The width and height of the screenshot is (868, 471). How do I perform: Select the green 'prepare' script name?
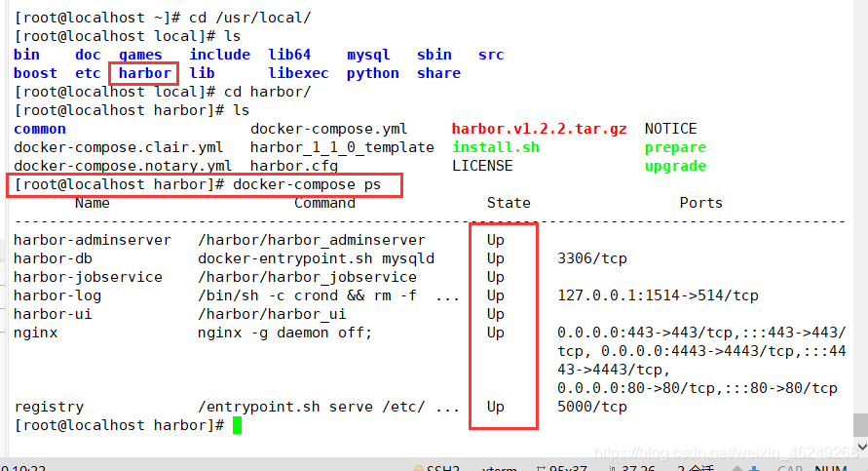click(x=675, y=148)
